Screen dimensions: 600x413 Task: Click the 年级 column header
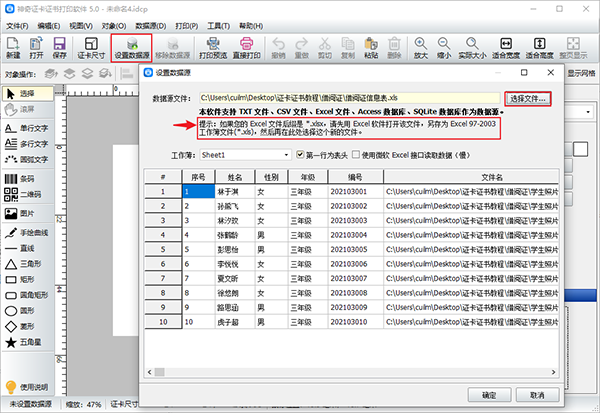click(x=308, y=177)
